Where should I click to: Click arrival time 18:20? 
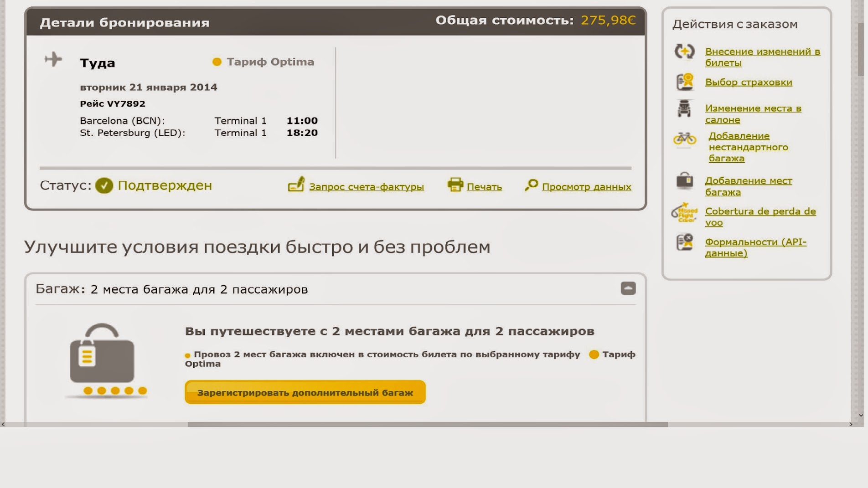point(302,133)
